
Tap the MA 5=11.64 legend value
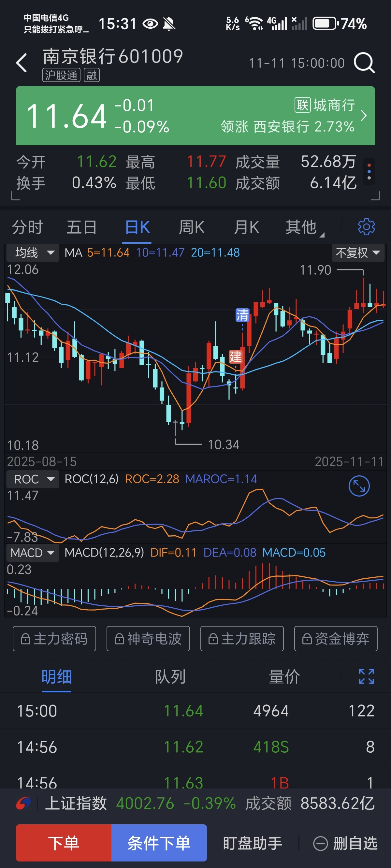108,253
